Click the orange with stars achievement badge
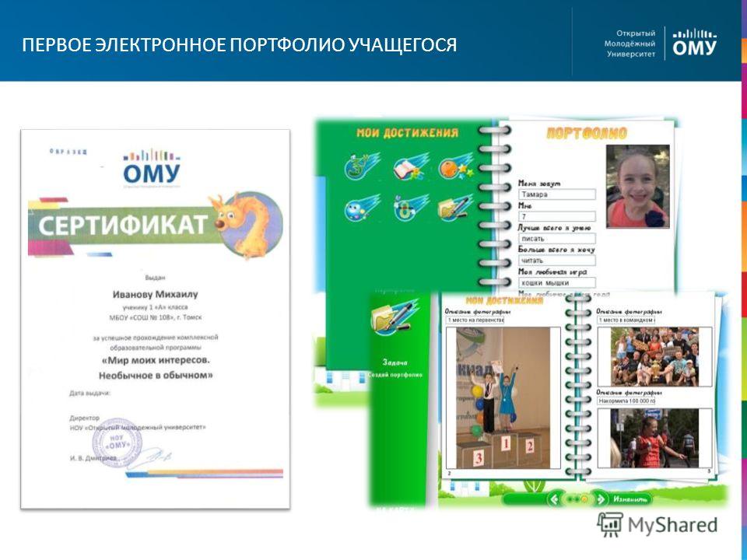 pyautogui.click(x=455, y=166)
